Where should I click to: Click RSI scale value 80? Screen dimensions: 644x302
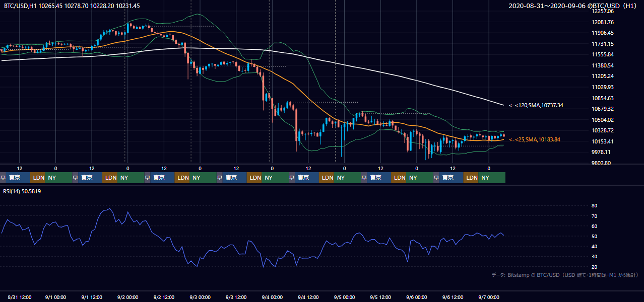(595, 206)
